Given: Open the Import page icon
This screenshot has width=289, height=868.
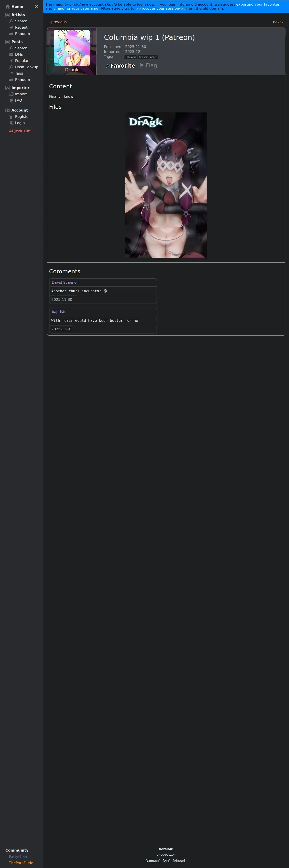Looking at the screenshot, I should pos(11,94).
